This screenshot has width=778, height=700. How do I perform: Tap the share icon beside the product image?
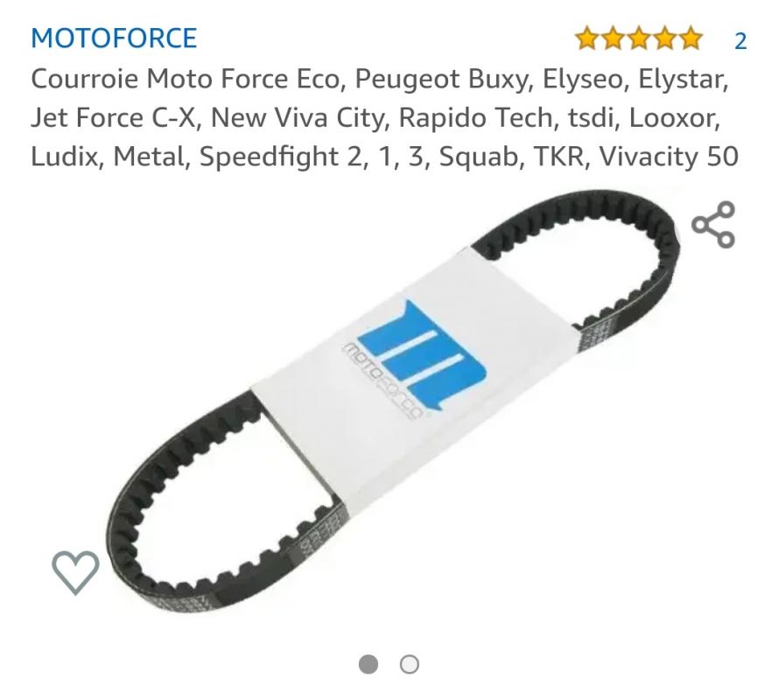[713, 224]
